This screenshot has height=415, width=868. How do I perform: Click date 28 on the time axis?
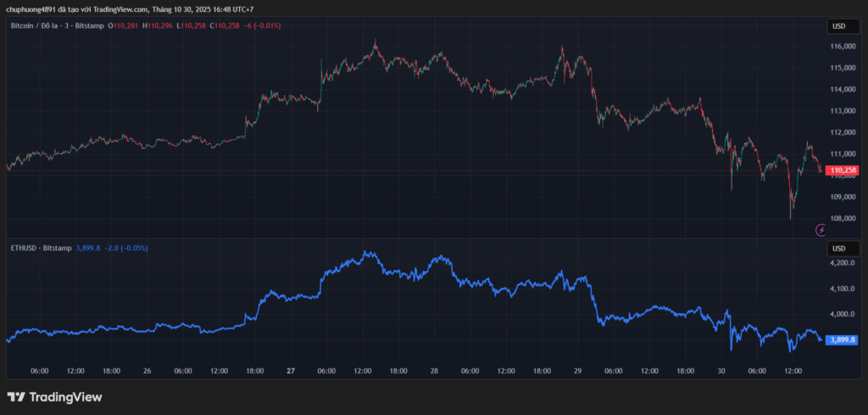point(434,371)
